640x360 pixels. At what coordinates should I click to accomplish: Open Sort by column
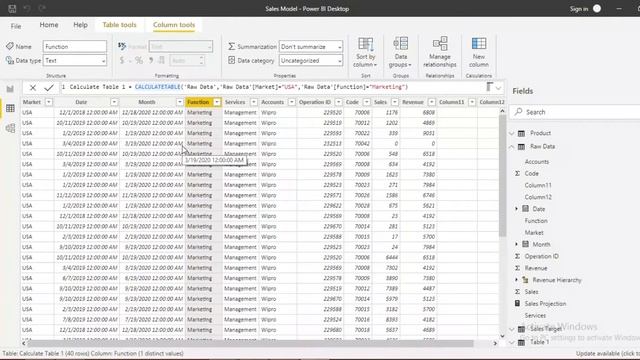point(365,52)
